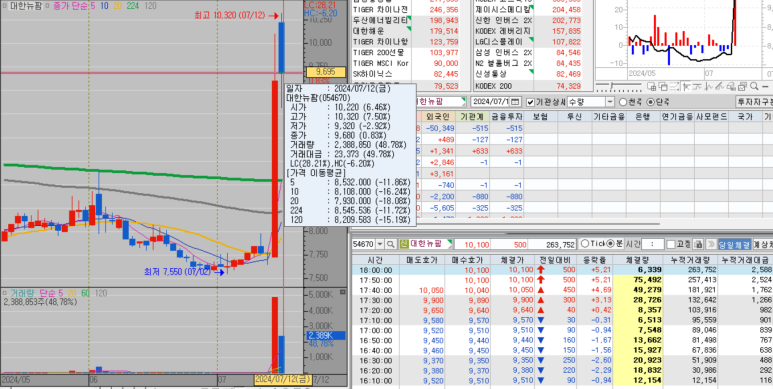Open the stock code 54670 dropdown arrow

point(380,245)
